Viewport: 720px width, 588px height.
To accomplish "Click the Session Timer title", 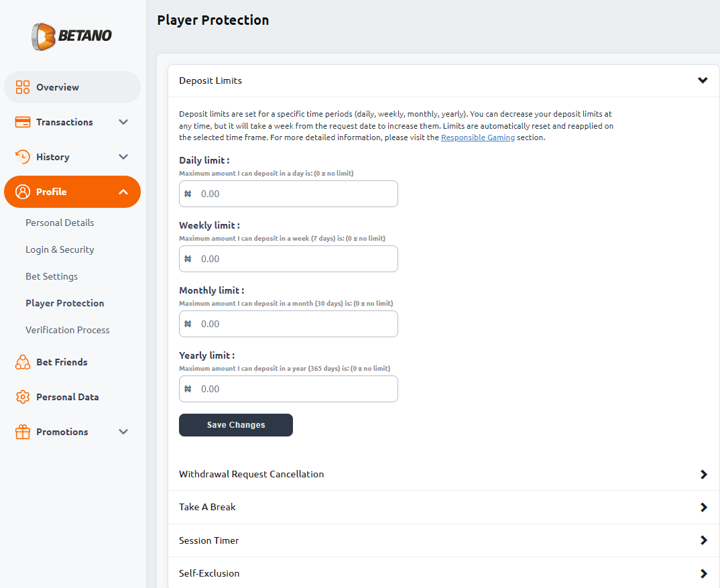I will (x=209, y=540).
